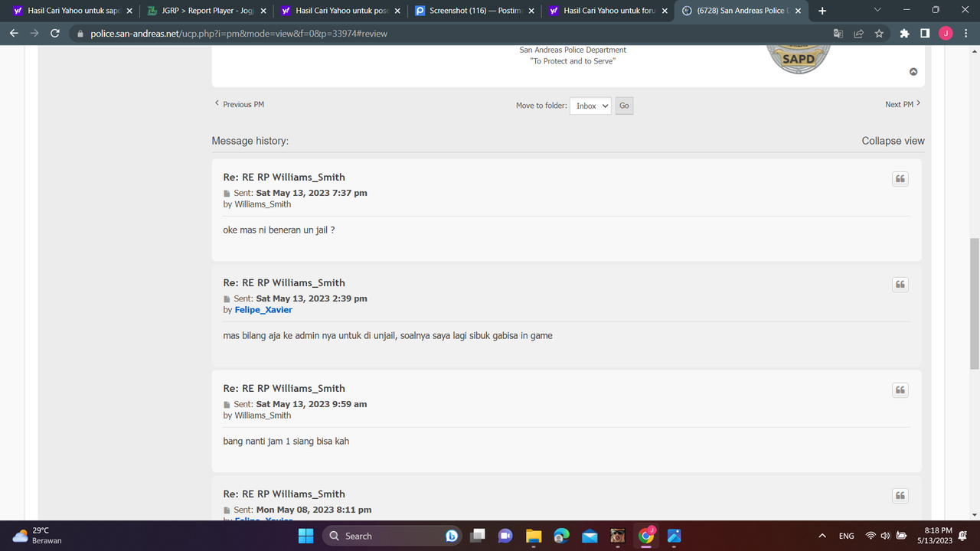Viewport: 980px width, 551px height.
Task: Reload the current page
Action: (55, 34)
